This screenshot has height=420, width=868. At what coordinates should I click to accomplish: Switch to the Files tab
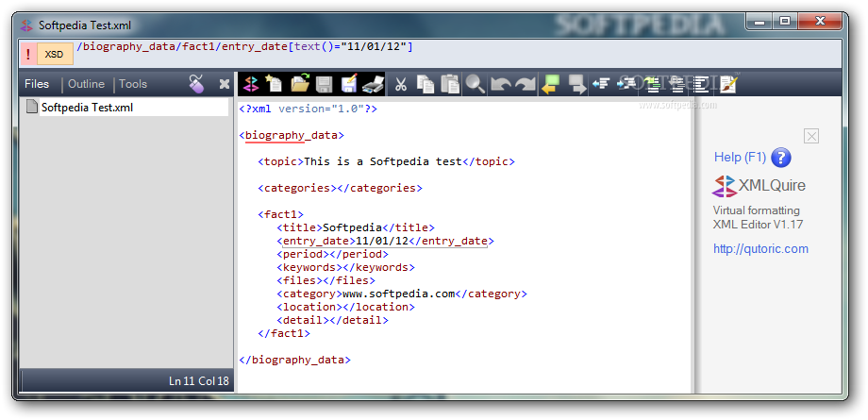tap(37, 84)
